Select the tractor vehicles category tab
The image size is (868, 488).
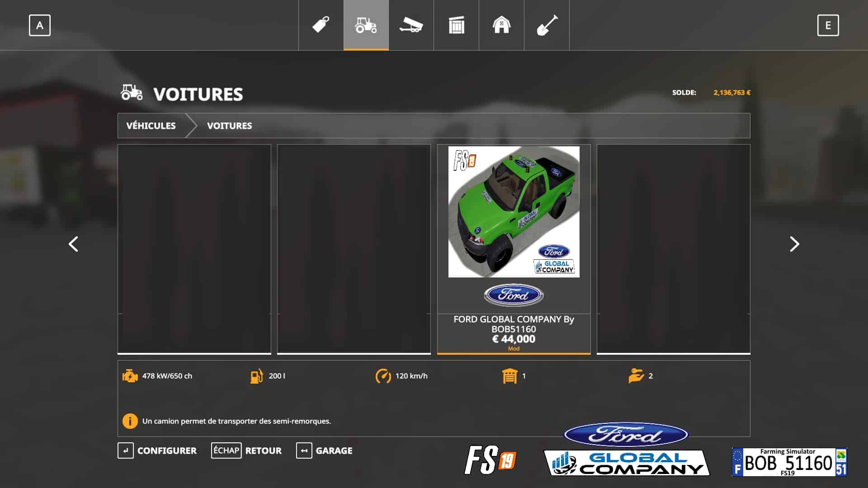(366, 25)
